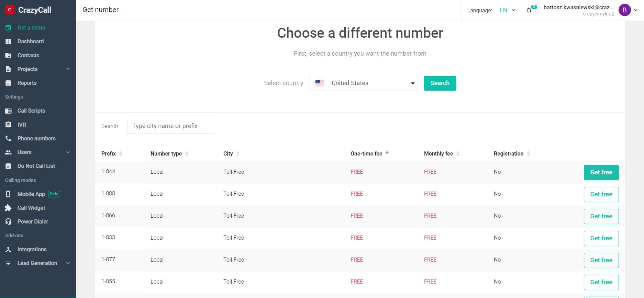This screenshot has width=644, height=298.
Task: Get free number with prefix 1-844
Action: tap(601, 172)
